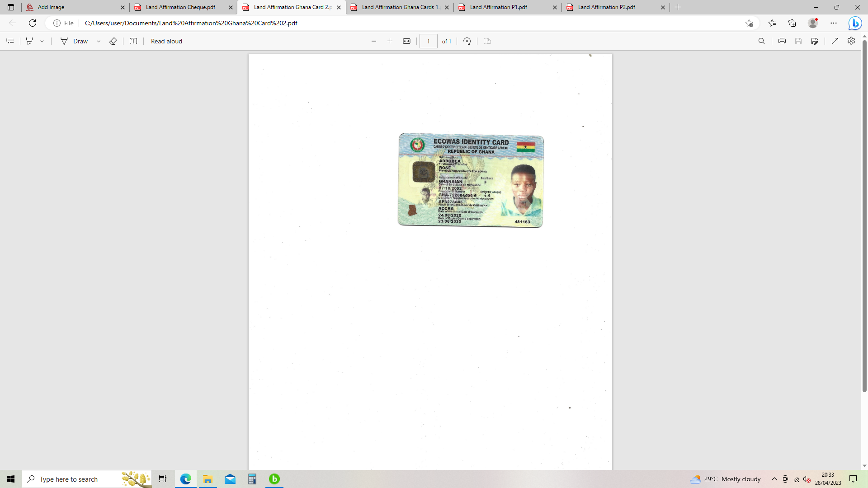Start Read aloud
The width and height of the screenshot is (868, 488).
coord(166,41)
